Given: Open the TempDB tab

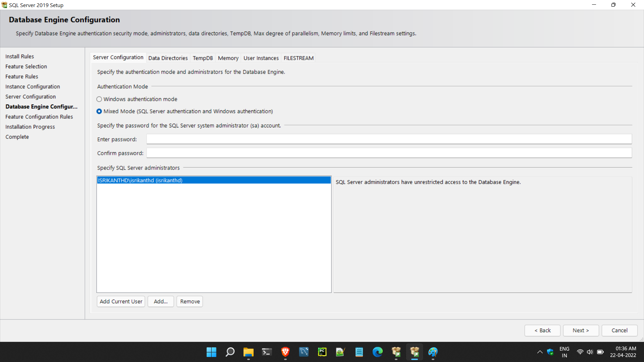Looking at the screenshot, I should pos(203,58).
